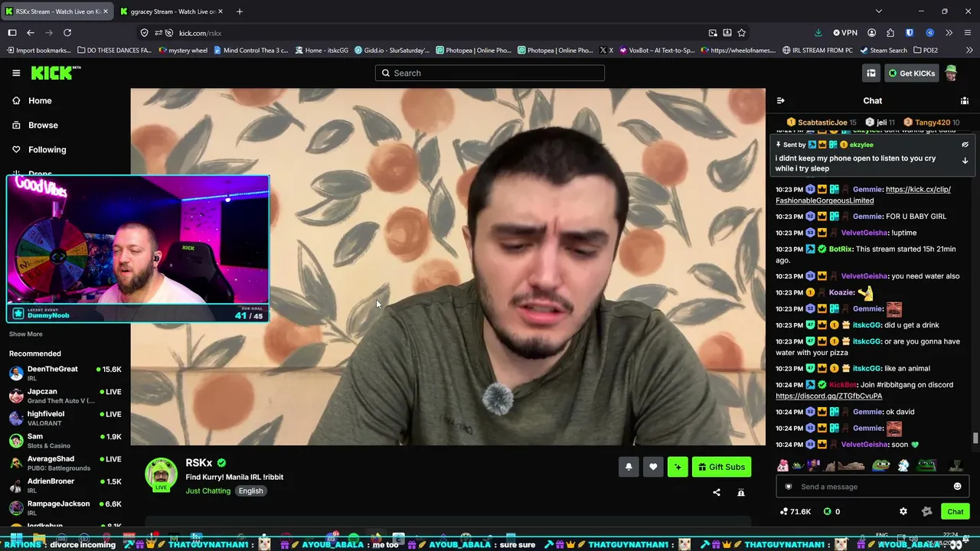Click the Kick search box
The height and width of the screenshot is (551, 980).
[x=490, y=73]
